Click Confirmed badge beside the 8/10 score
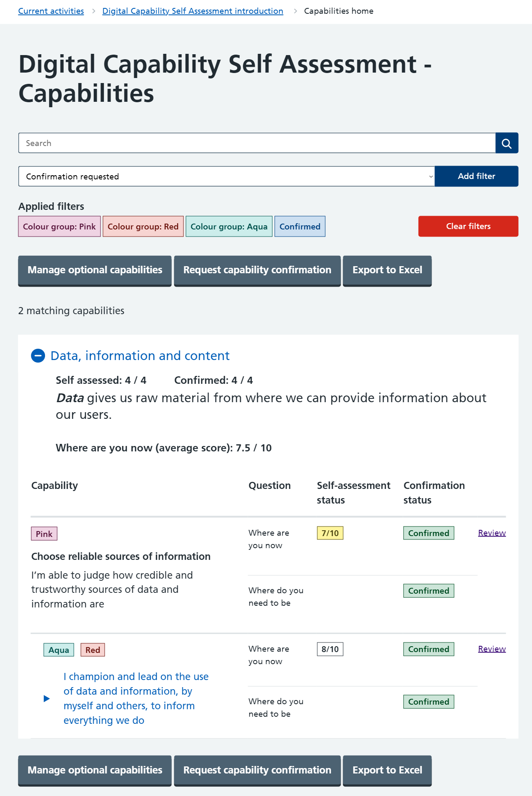Screen dimensions: 532x796 (429, 649)
